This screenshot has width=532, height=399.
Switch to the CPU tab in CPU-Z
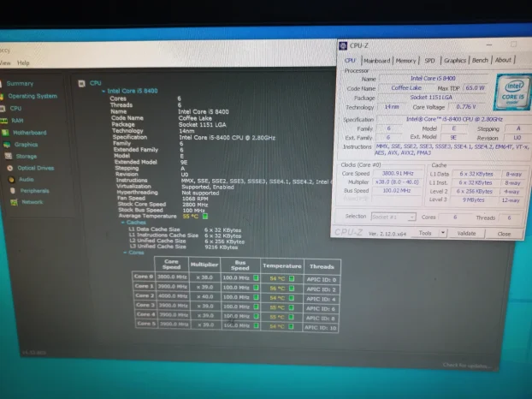coord(350,61)
